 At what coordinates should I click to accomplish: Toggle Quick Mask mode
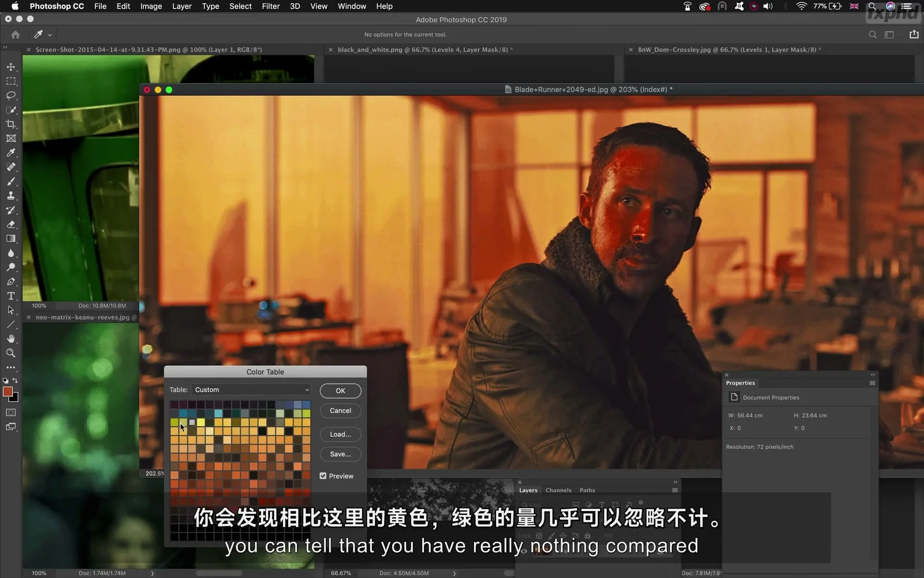coord(11,413)
